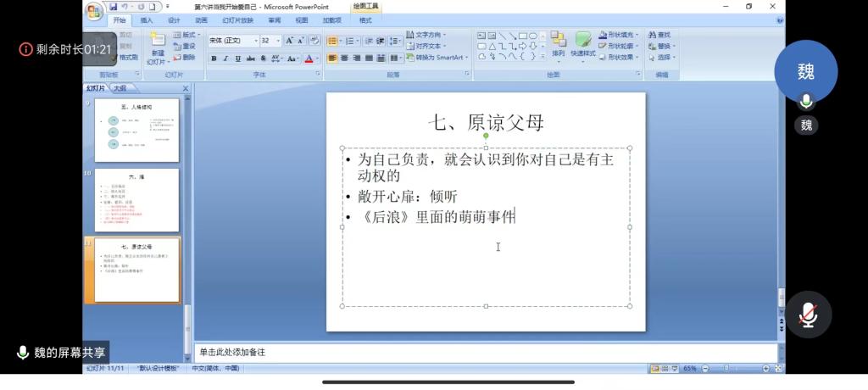The image size is (868, 390).
Task: Open the Quick Styles gallery
Action: [x=583, y=42]
